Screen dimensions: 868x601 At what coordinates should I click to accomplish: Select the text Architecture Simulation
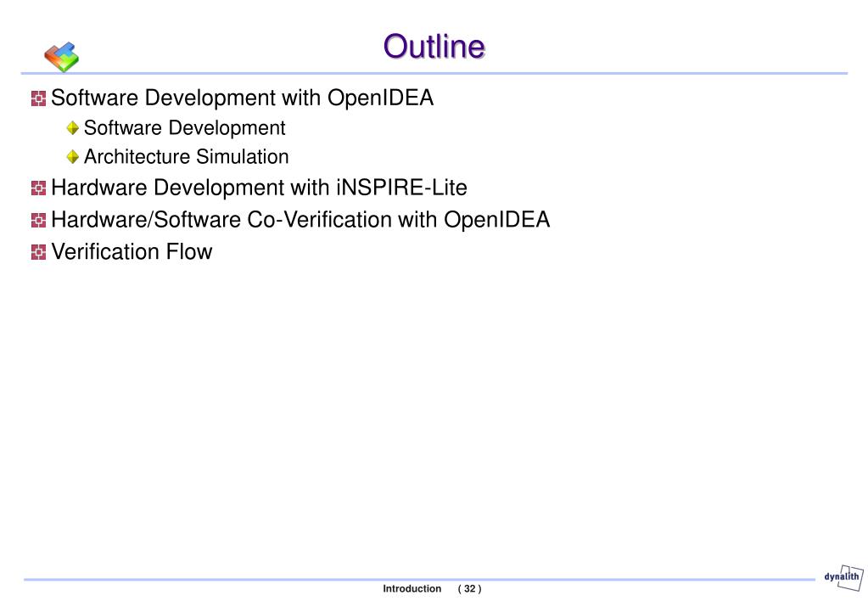click(x=186, y=157)
